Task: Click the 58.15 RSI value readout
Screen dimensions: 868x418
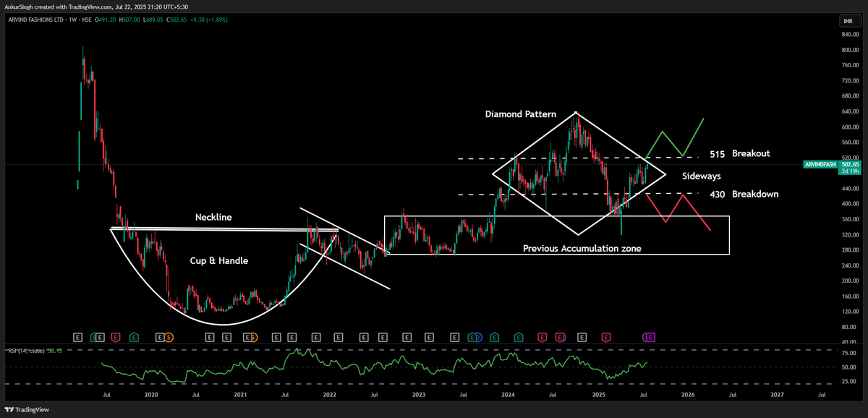Action: (55, 351)
